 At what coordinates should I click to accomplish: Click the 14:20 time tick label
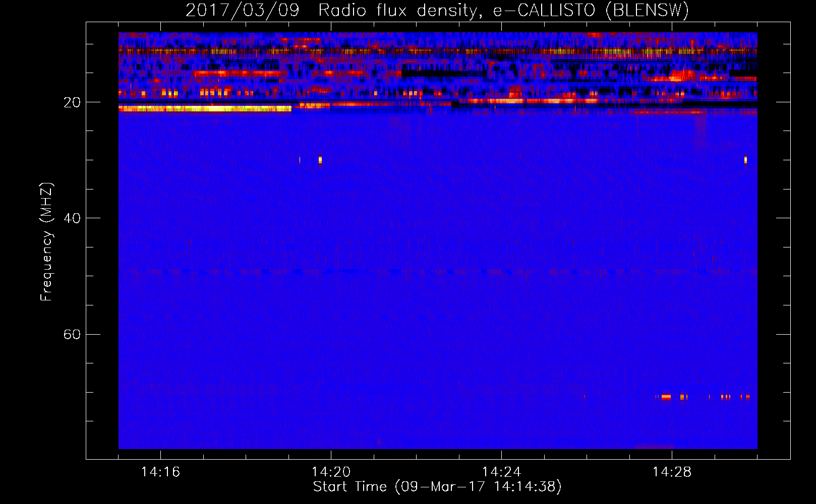click(x=331, y=472)
